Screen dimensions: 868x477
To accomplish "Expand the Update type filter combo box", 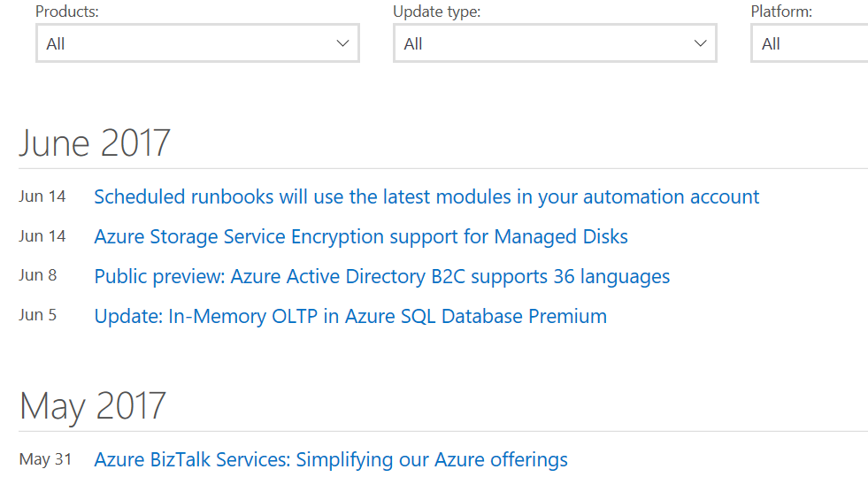I will (555, 43).
